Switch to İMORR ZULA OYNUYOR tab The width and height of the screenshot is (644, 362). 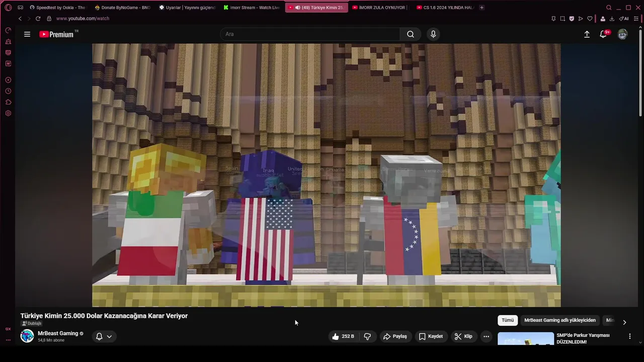[x=380, y=8]
